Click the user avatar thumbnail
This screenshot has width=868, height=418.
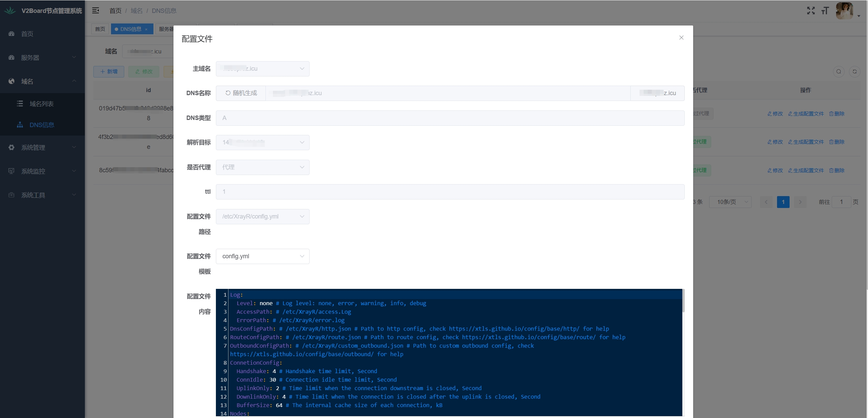844,11
